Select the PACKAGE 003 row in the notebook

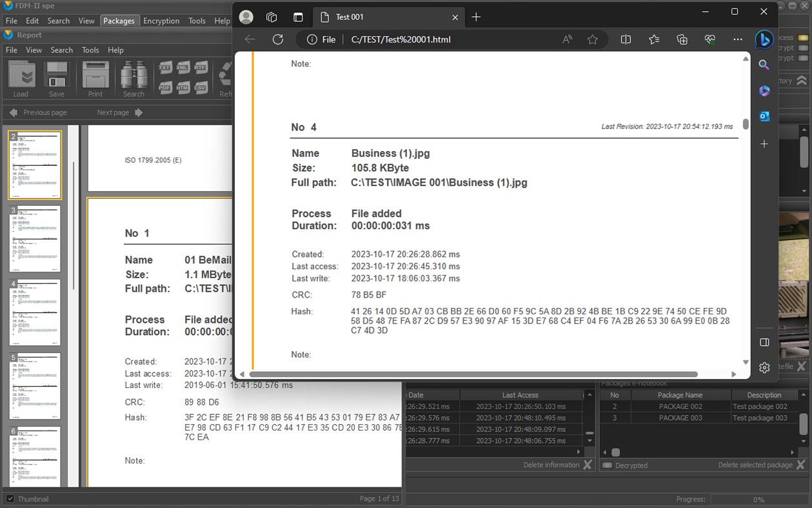point(681,418)
